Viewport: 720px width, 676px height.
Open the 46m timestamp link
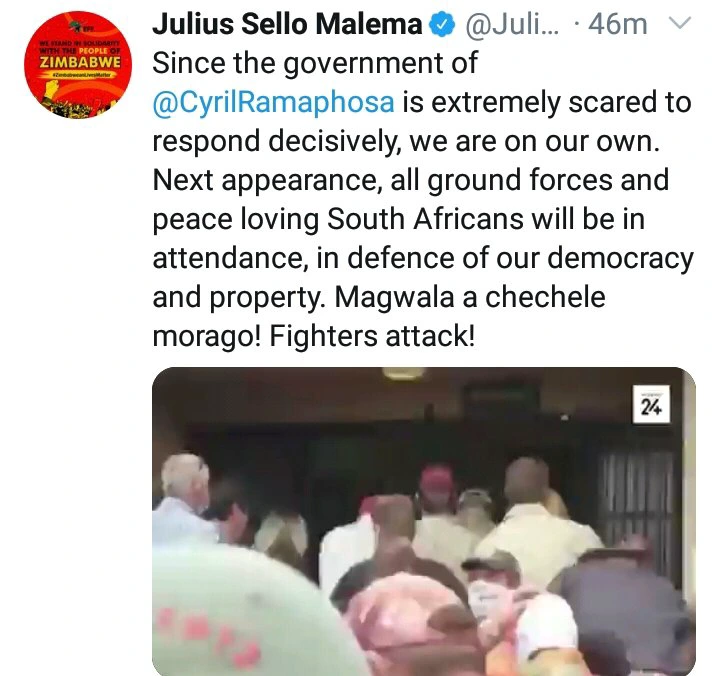[x=618, y=24]
